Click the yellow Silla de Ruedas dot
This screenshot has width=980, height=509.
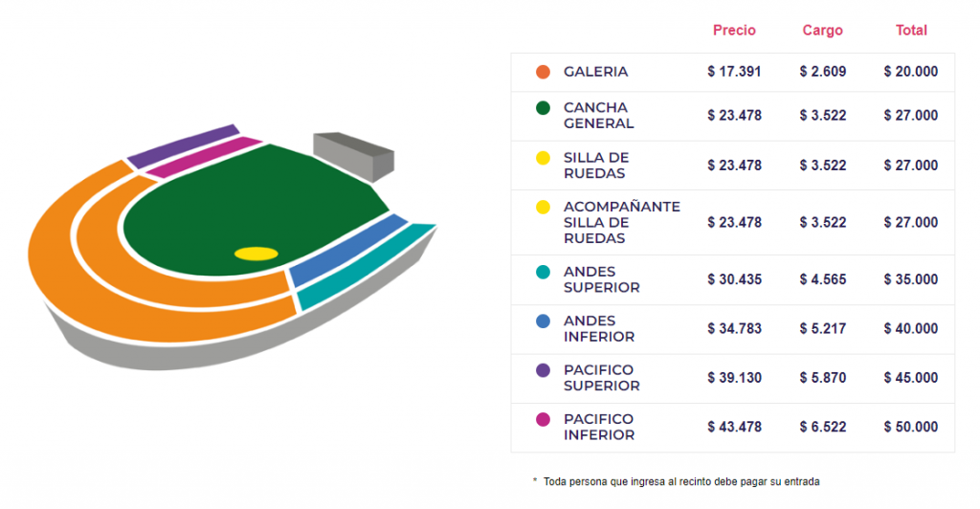(544, 158)
